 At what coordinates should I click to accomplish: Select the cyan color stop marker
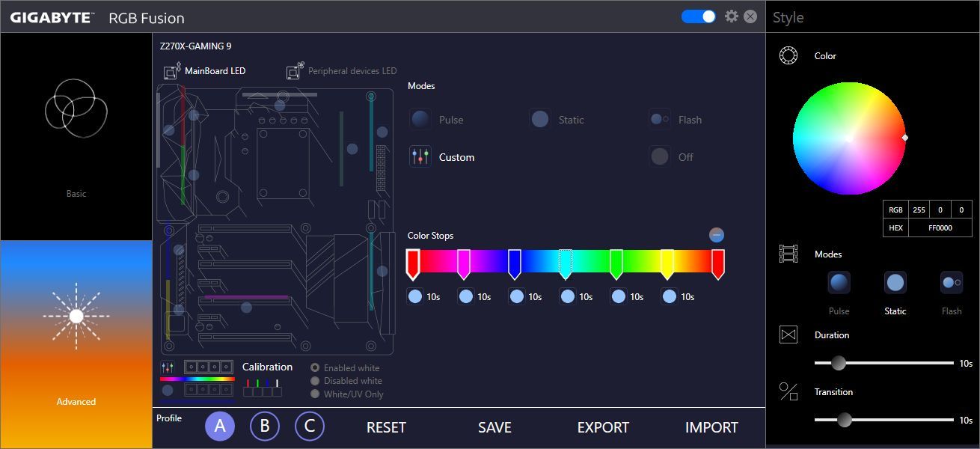pyautogui.click(x=566, y=264)
